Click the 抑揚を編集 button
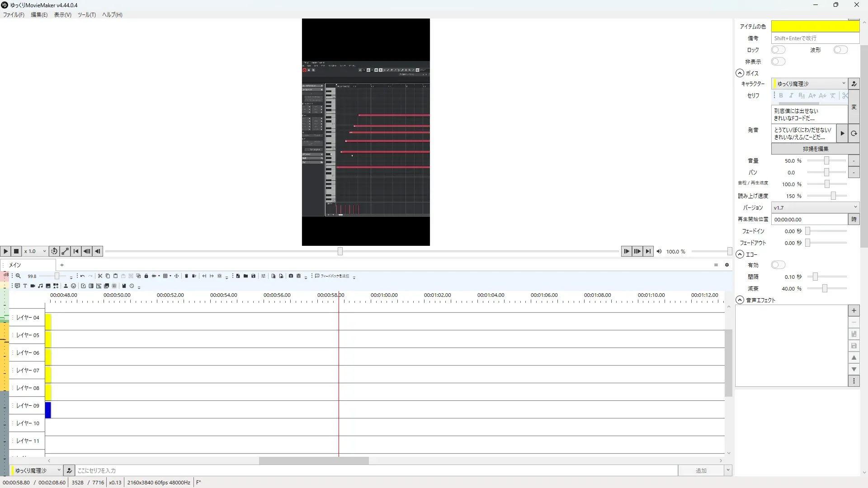Image resolution: width=868 pixels, height=488 pixels. coord(815,149)
